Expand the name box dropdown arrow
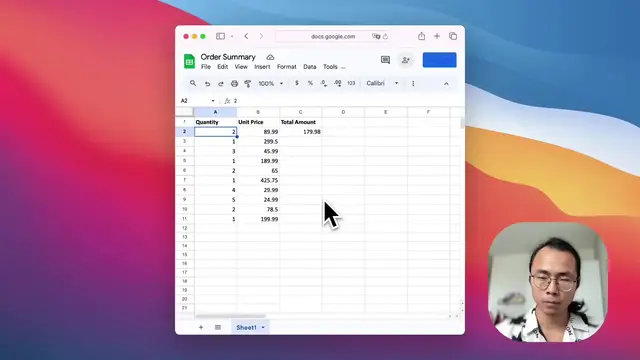The height and width of the screenshot is (360, 640). pos(213,101)
